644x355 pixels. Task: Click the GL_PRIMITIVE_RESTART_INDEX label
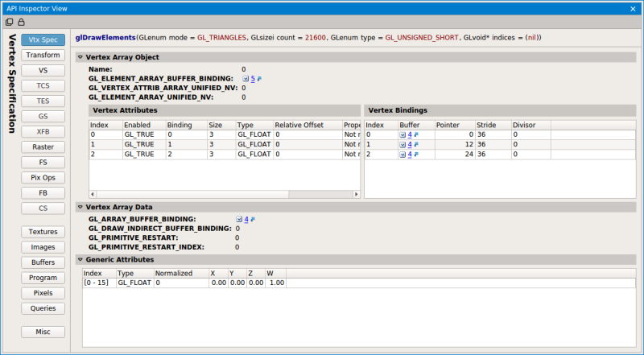point(147,247)
